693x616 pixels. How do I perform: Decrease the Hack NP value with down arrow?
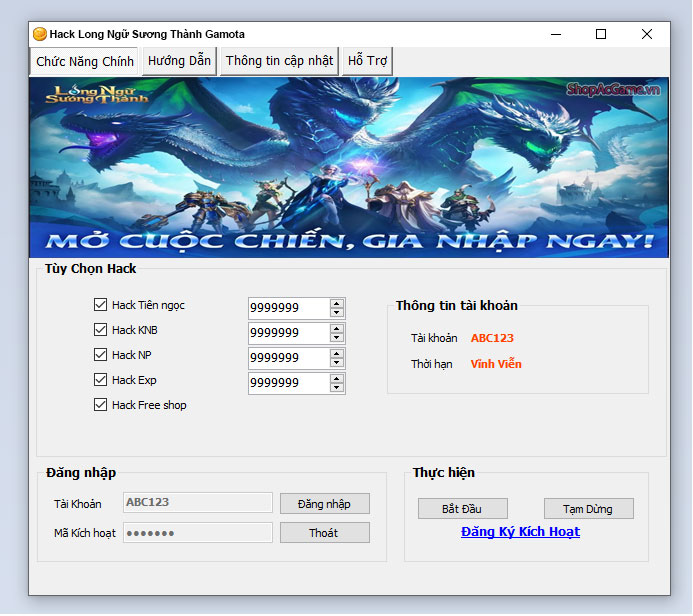click(x=337, y=363)
